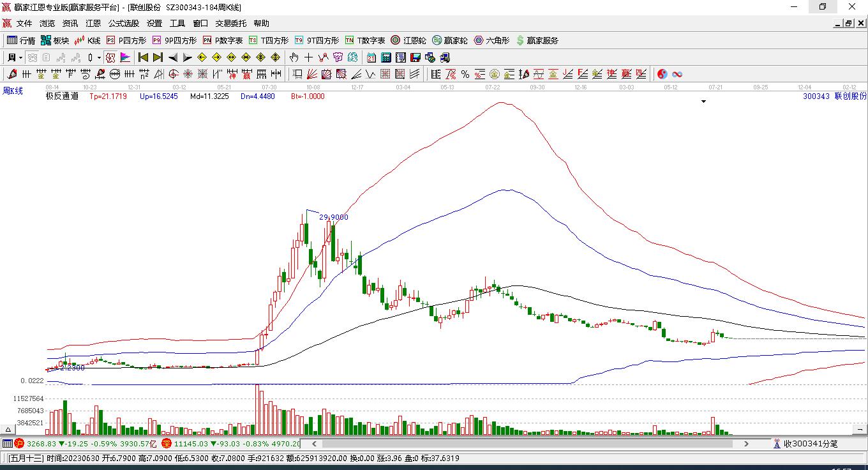The width and height of the screenshot is (868, 470).
Task: Select the percent % retracement tool
Action: coord(465,74)
